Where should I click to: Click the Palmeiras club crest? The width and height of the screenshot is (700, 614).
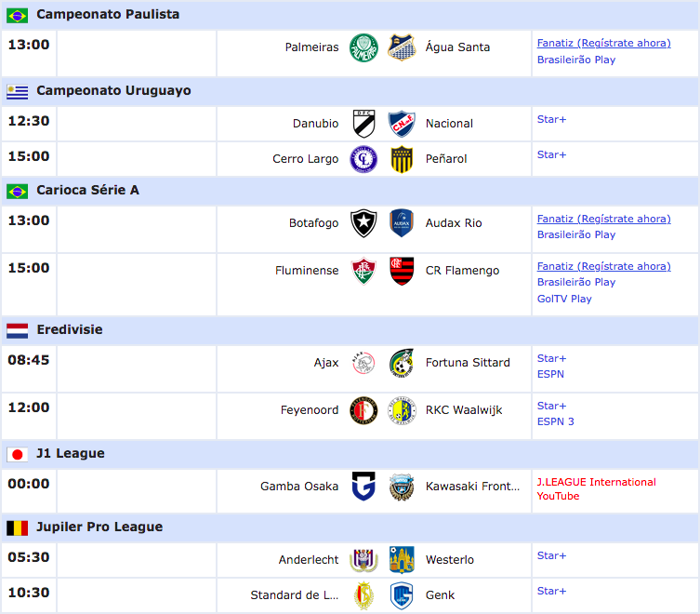(363, 47)
